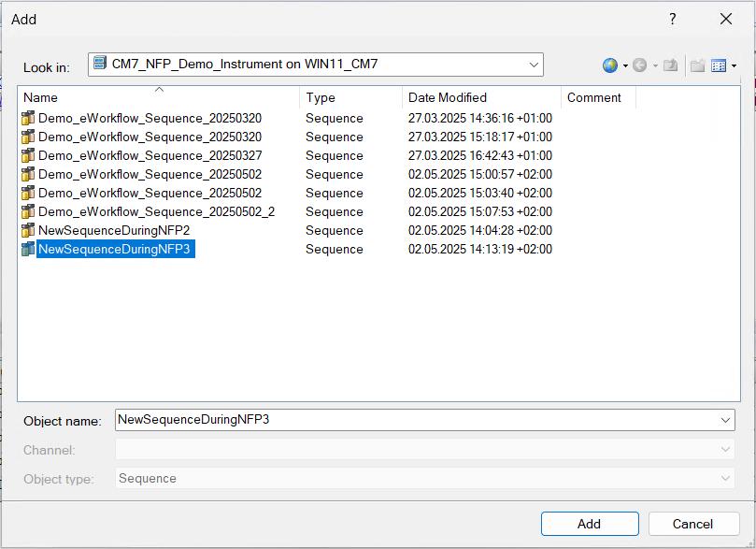756x549 pixels.
Task: Click icon of sequence modified 02.05.2025 15:00:57
Action: point(28,174)
